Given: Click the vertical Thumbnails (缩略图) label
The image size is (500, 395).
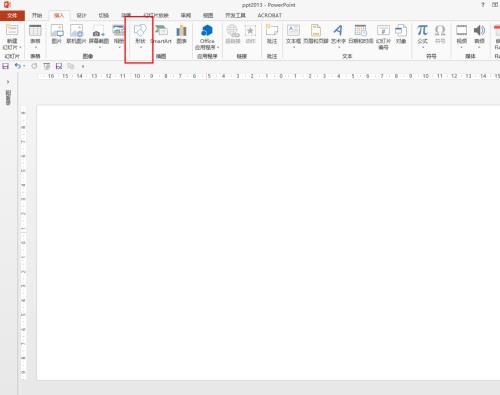Looking at the screenshot, I should (8, 97).
